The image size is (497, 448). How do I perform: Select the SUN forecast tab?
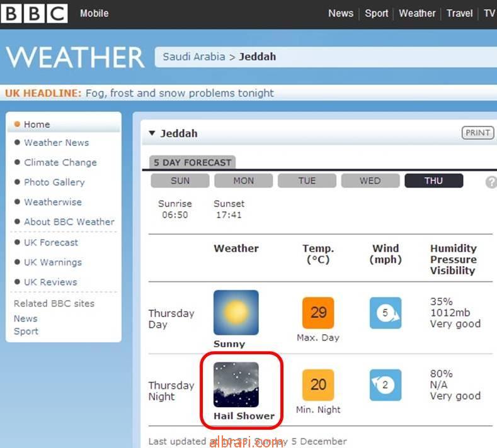point(180,181)
